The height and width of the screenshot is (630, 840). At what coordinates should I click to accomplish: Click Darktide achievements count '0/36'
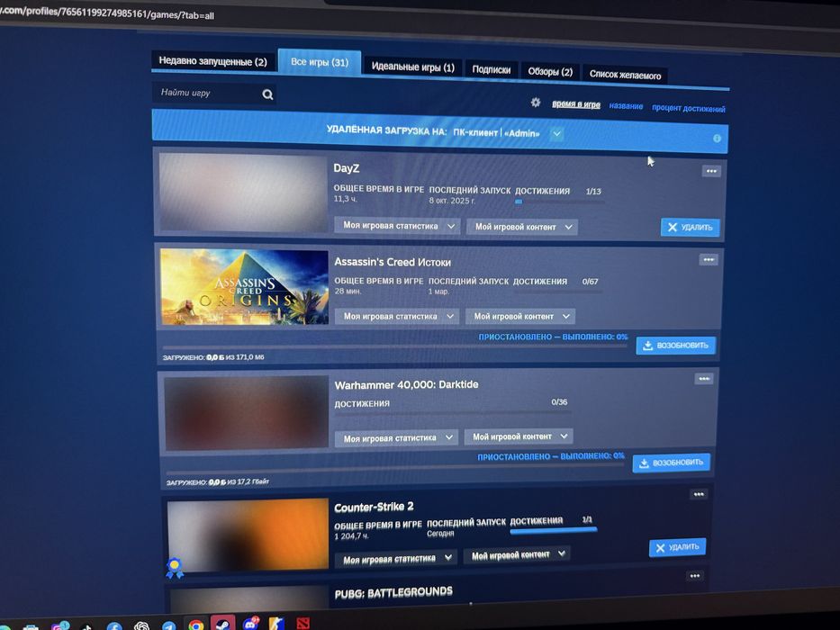pos(559,401)
